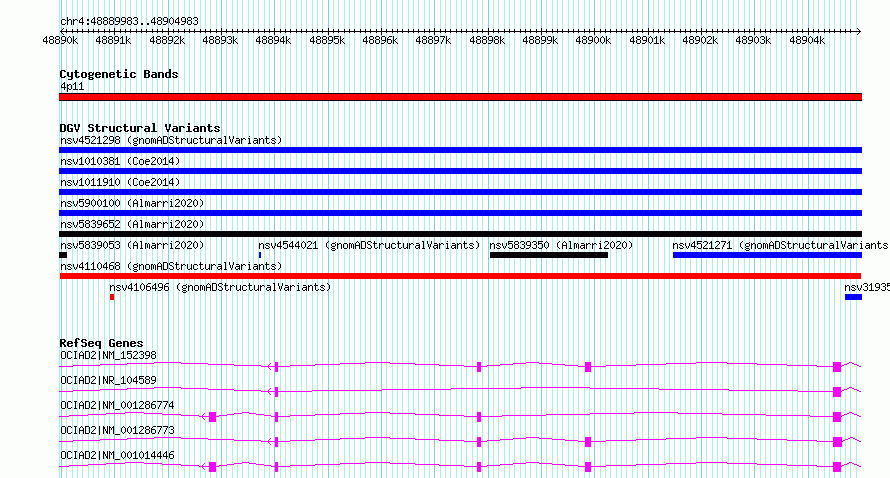Click the 48896k ruler position label

click(x=380, y=41)
